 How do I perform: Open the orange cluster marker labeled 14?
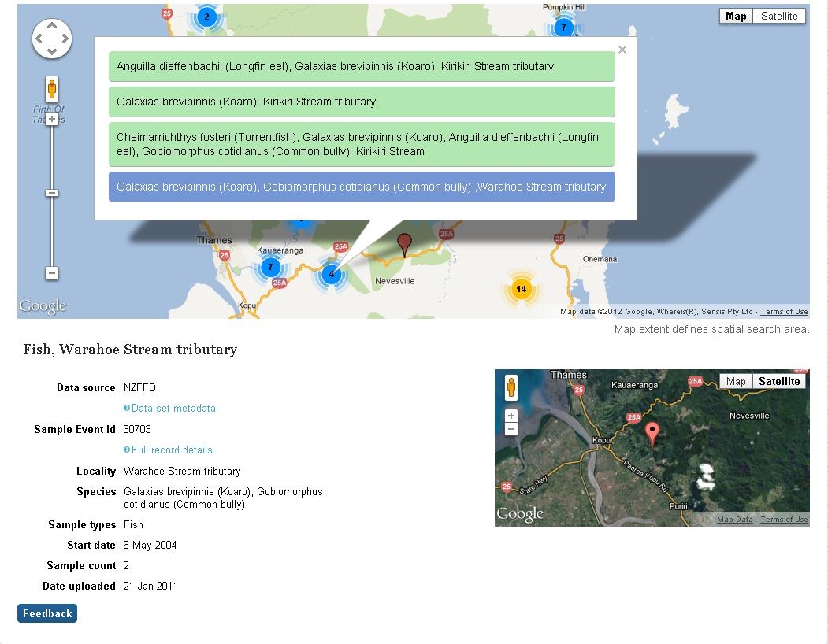point(521,289)
